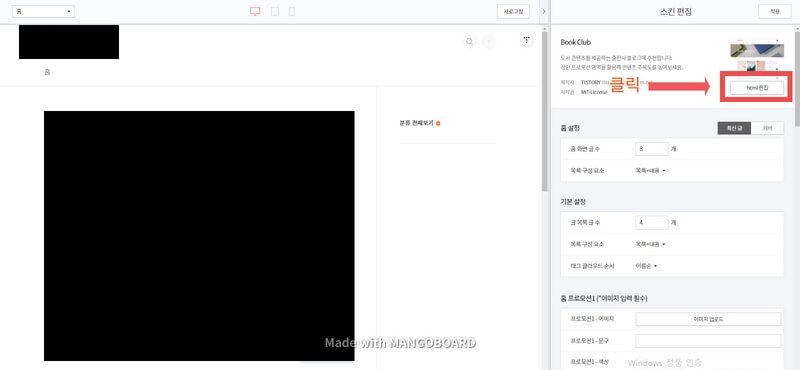Click the search magnifier in blog preview

(469, 42)
